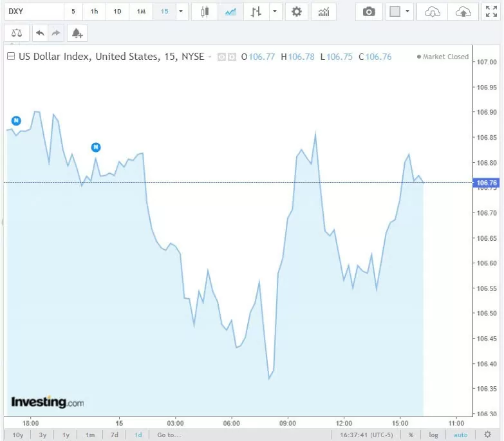Screen dimensions: 504x441
Task: Open the indicators menu
Action: tap(323, 12)
